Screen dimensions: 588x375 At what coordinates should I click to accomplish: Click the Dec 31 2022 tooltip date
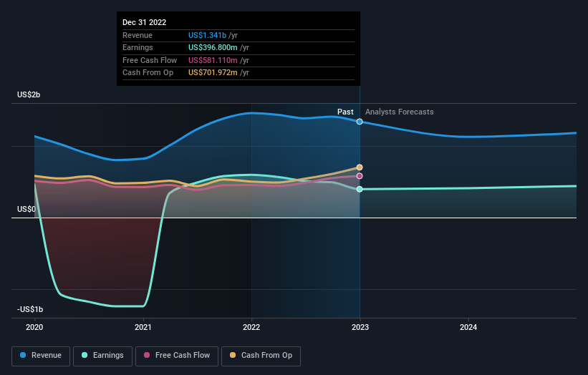[x=145, y=22]
